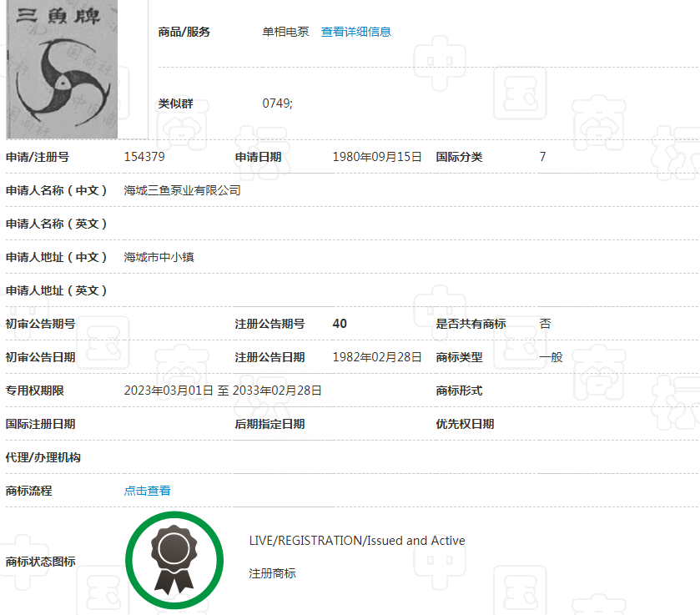Select the goods text 单相电泵

pyautogui.click(x=285, y=32)
